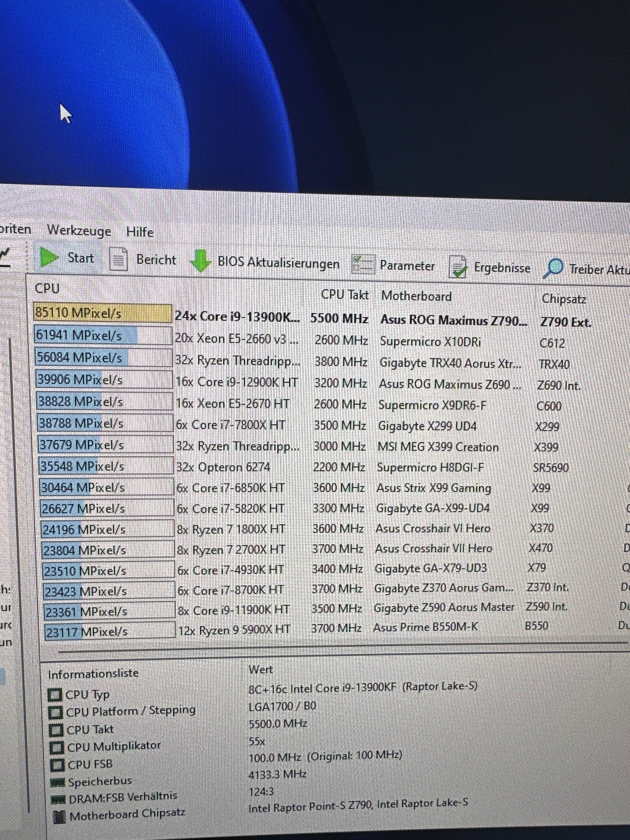Click the DRAM:FSB Verhältnis memory icon
The image size is (630, 840).
click(x=58, y=800)
